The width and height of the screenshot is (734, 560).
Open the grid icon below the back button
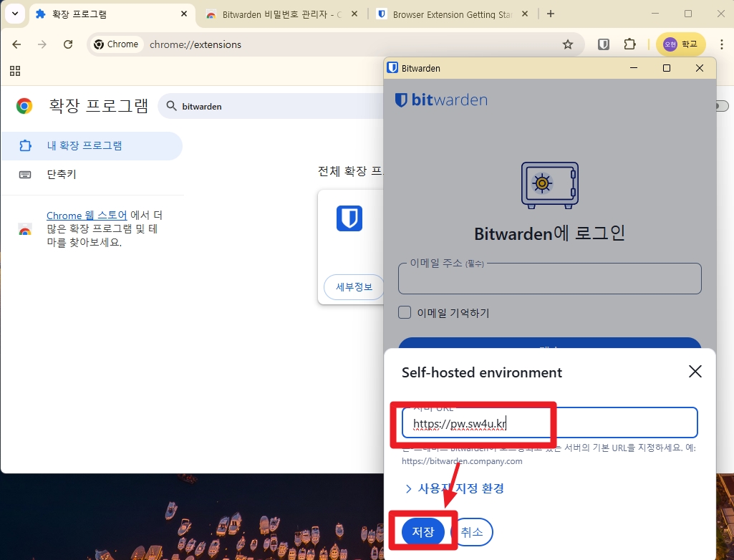pyautogui.click(x=15, y=71)
